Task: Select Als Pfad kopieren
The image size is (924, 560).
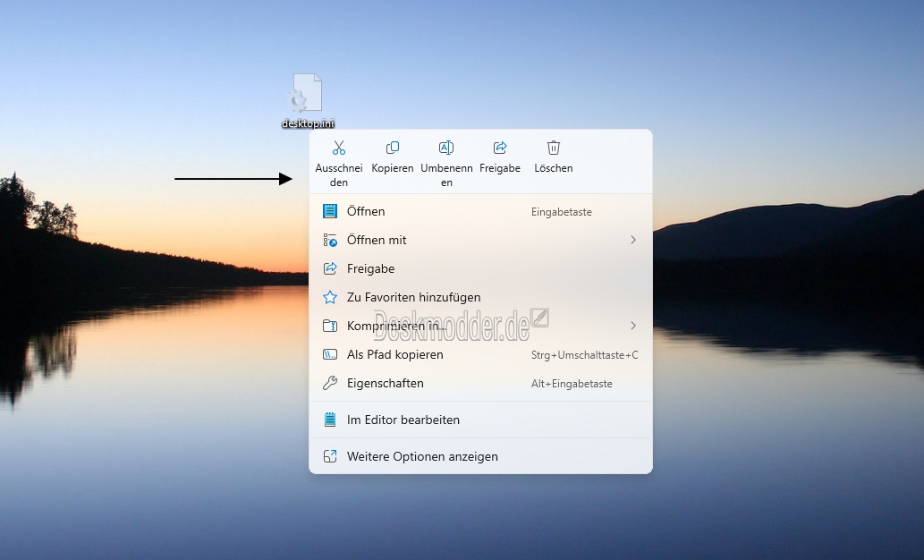Action: click(481, 354)
